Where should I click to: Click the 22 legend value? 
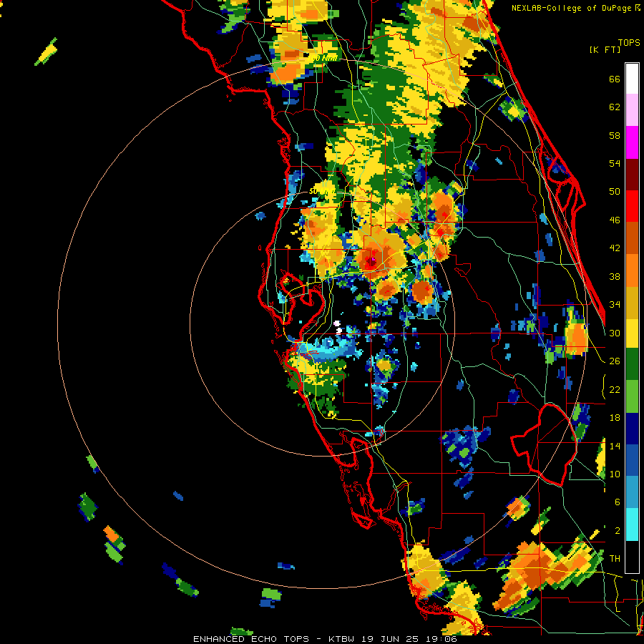coord(615,389)
